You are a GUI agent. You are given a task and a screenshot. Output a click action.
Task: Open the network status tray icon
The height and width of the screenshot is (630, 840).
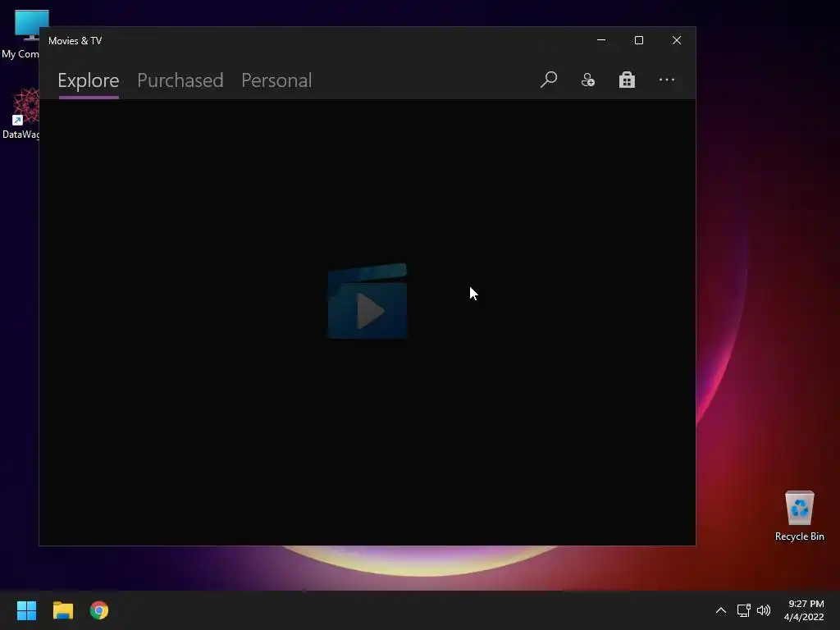pos(743,610)
